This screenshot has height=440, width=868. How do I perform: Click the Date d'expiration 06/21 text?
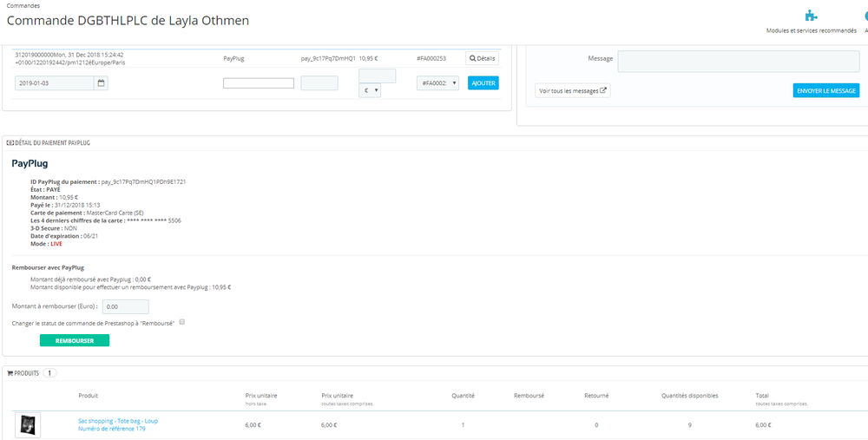[64, 236]
